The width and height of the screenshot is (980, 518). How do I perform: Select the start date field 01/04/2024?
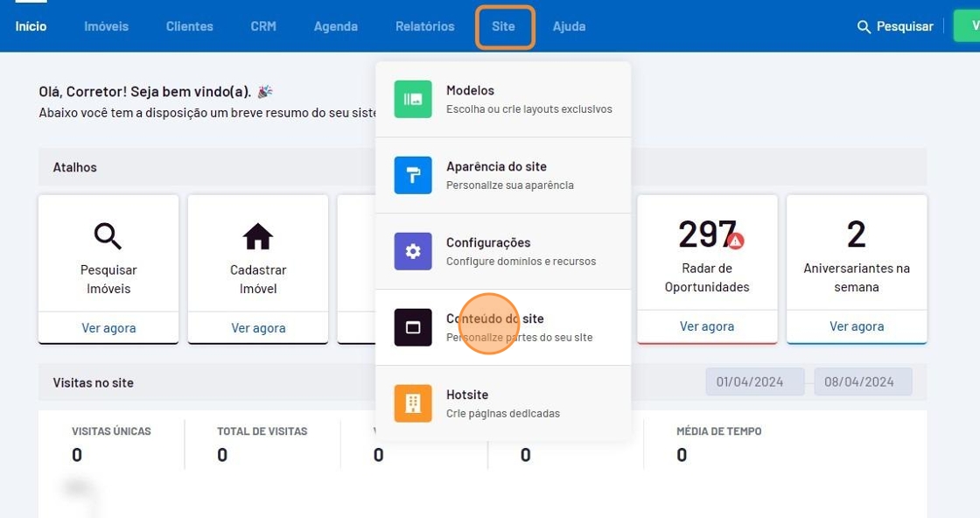754,381
